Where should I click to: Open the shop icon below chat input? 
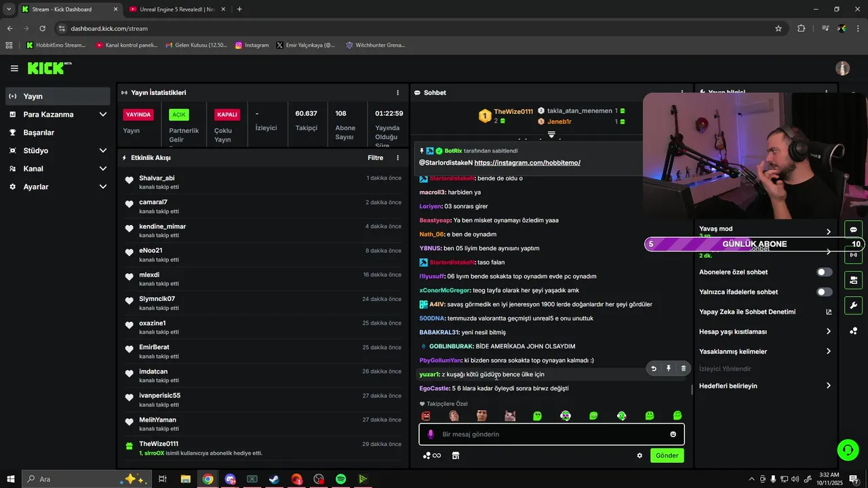click(456, 455)
